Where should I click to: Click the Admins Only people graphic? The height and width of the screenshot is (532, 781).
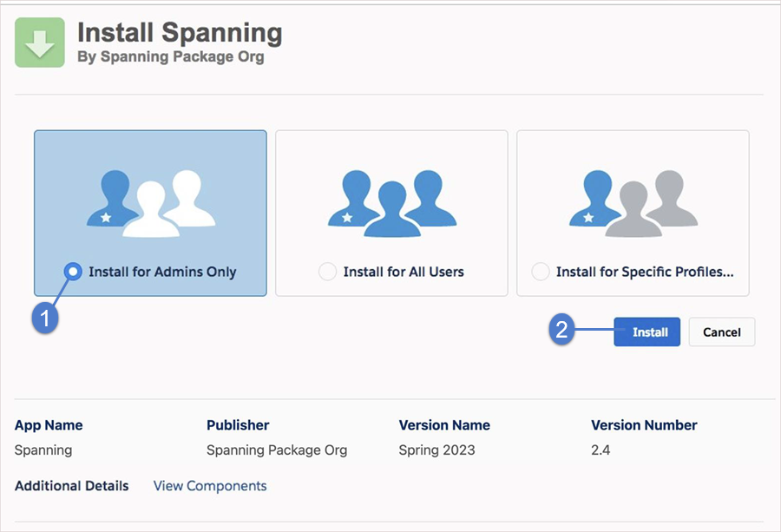(150, 204)
